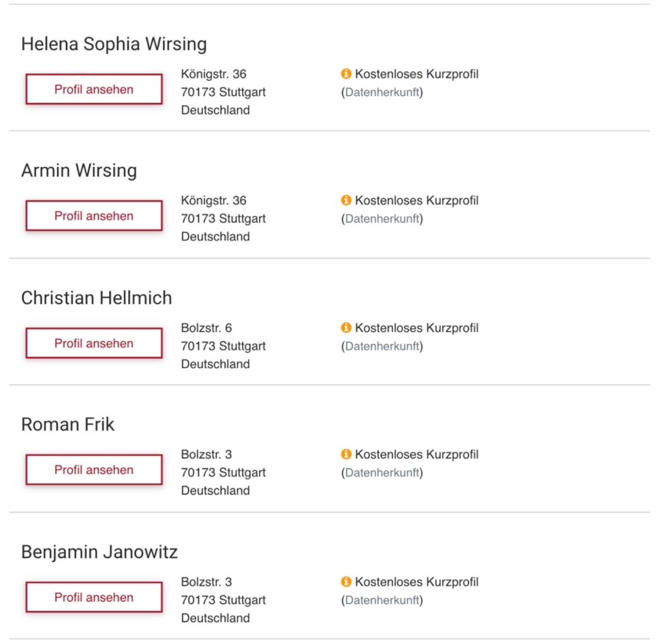The width and height of the screenshot is (659, 644).
Task: Click info icon beside Helena Sophia Wirsing's Kurzprofil
Action: pyautogui.click(x=346, y=73)
